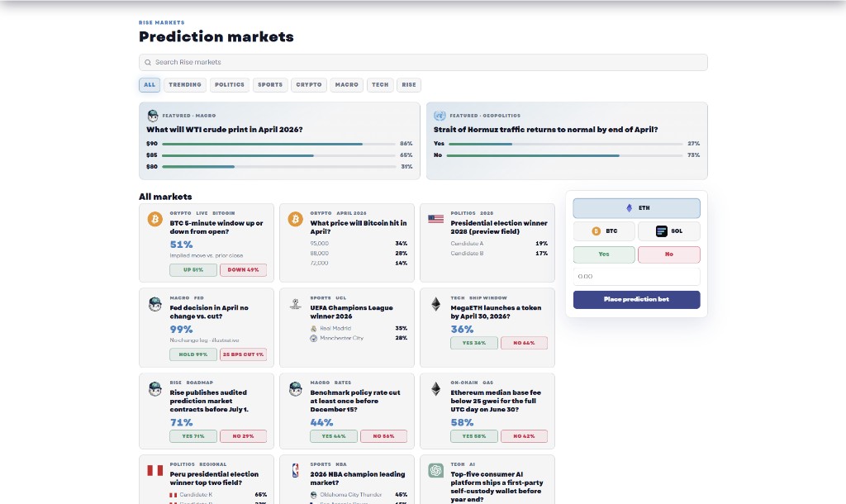This screenshot has height=504, width=846.
Task: Open the Strait of Hormuz featured market
Action: [545, 130]
